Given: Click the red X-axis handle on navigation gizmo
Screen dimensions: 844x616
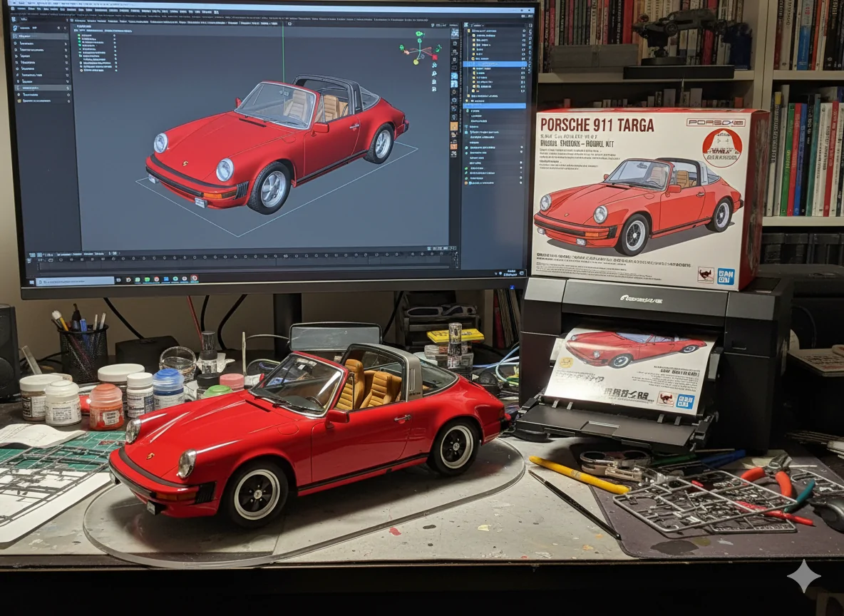Looking at the screenshot, I should (435, 57).
